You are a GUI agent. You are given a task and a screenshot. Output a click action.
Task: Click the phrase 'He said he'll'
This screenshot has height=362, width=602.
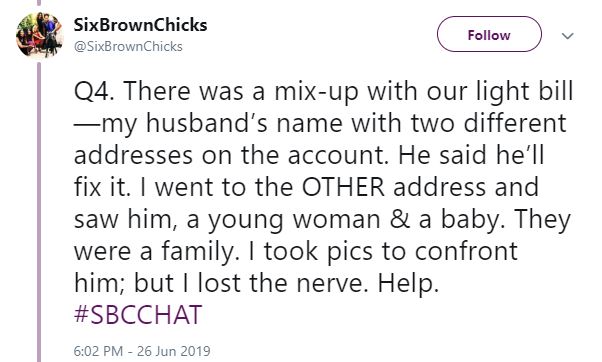click(471, 155)
